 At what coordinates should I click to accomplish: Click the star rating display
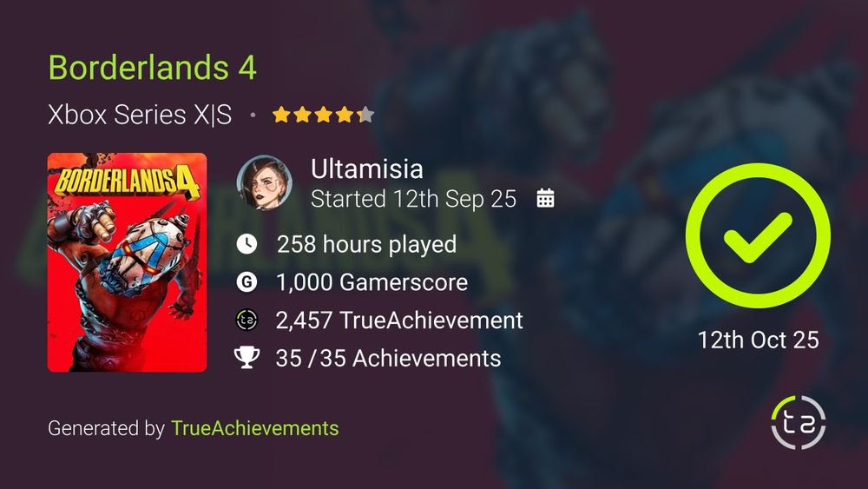click(x=323, y=115)
